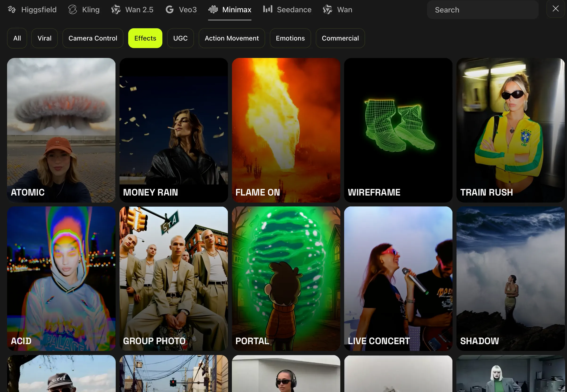Select the LIVE CONCERT effect
The height and width of the screenshot is (392, 567).
pos(398,278)
